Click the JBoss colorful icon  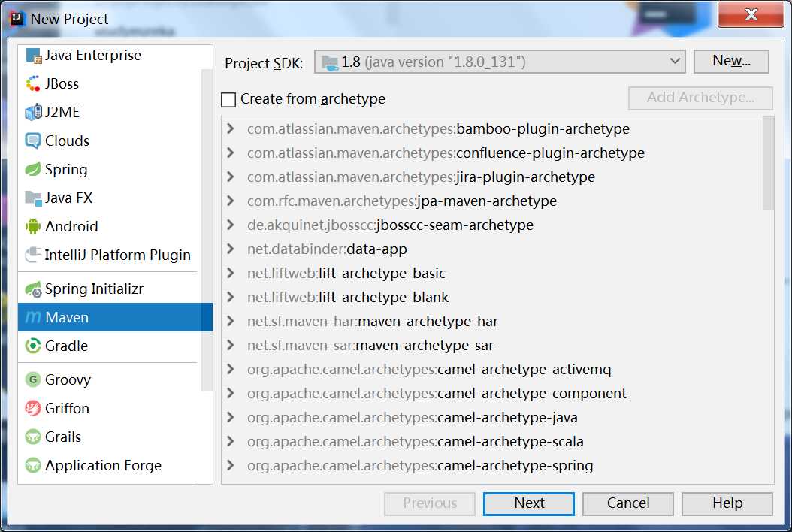tap(33, 84)
